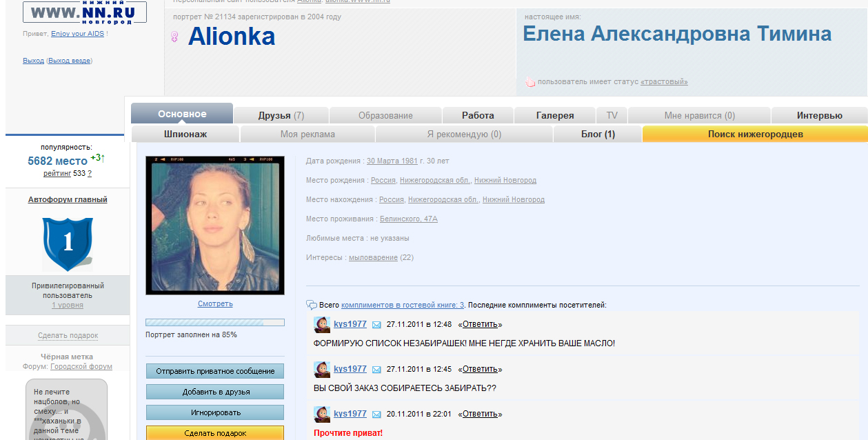868x440 pixels.
Task: Click the мыловарение interest link
Action: (x=373, y=257)
